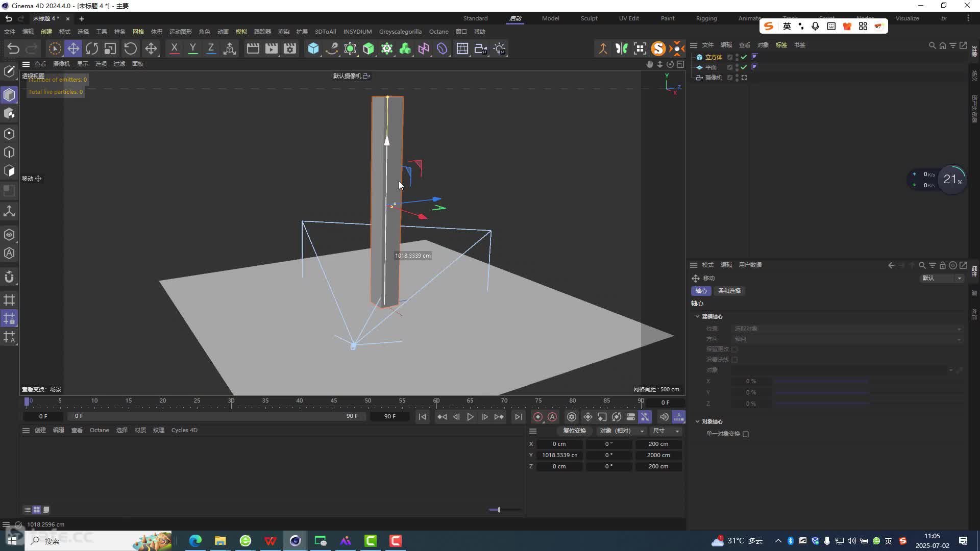Open the 尺寸 dropdown
Screen dimensions: 980x551
click(x=666, y=431)
